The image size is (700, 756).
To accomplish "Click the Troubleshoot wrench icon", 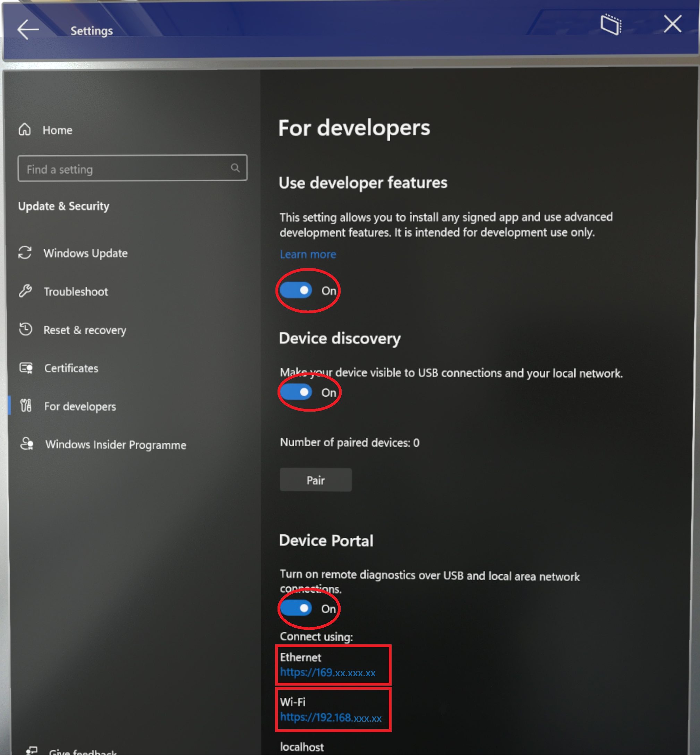I will pos(25,291).
